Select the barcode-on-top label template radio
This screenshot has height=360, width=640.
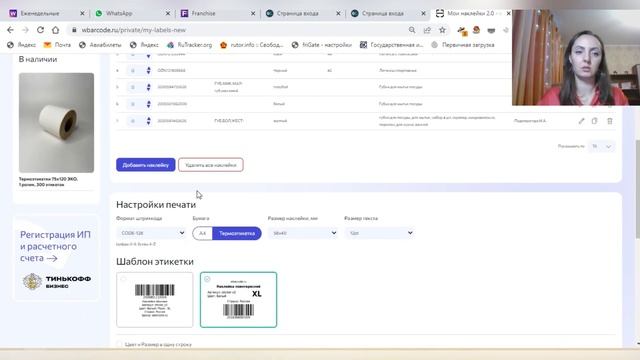click(123, 279)
